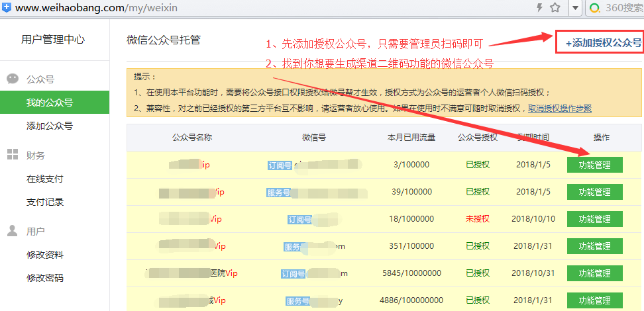Open 在线支付 in the sidebar
The width and height of the screenshot is (644, 311).
coord(45,179)
